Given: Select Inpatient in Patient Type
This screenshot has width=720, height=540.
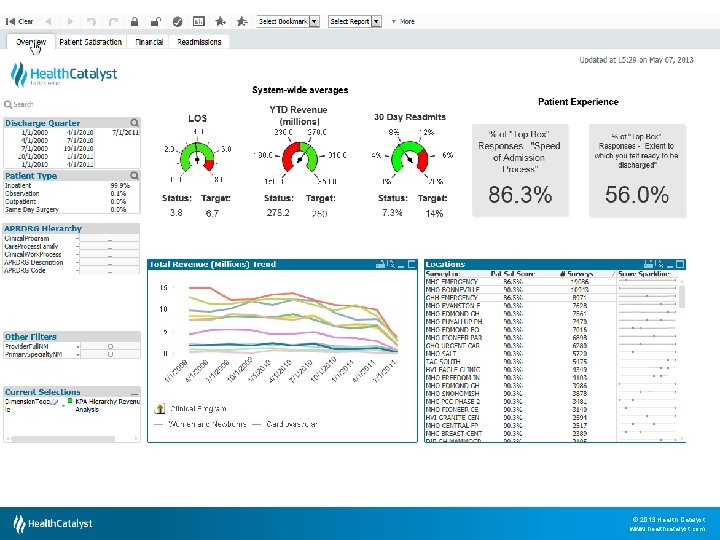Looking at the screenshot, I should click(x=71, y=186).
